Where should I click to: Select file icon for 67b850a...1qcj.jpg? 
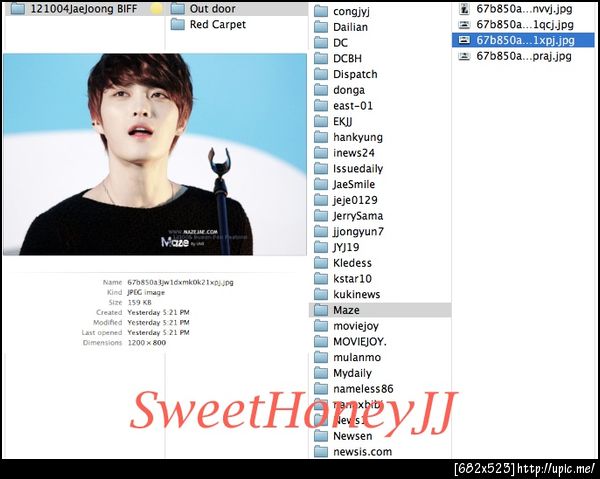coord(464,24)
